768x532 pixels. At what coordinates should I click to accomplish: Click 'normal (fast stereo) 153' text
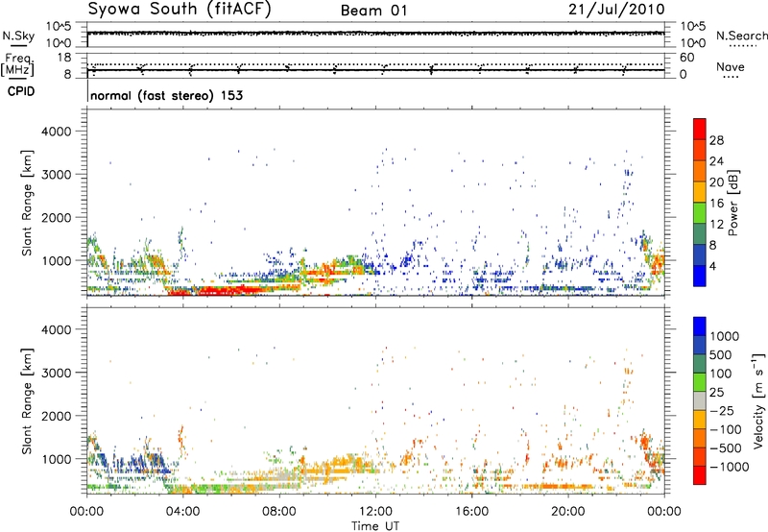[166, 95]
